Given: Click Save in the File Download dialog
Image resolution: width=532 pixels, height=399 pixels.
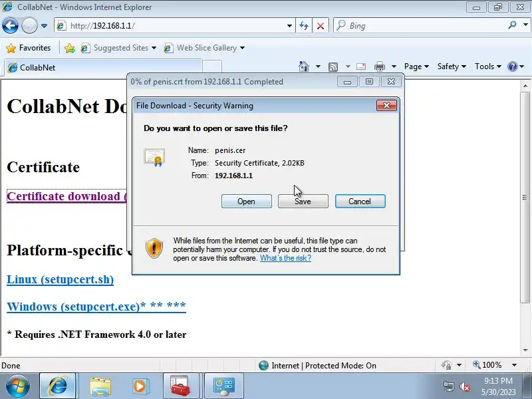Looking at the screenshot, I should coord(303,201).
